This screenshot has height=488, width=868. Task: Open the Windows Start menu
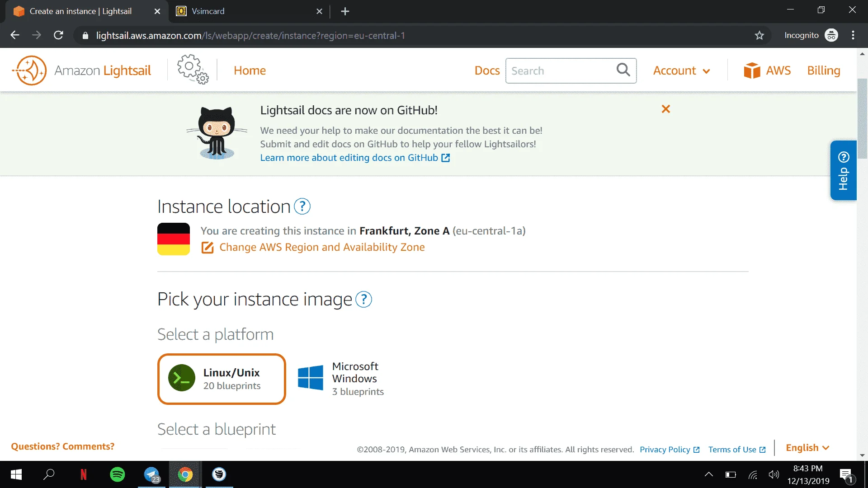(x=16, y=474)
